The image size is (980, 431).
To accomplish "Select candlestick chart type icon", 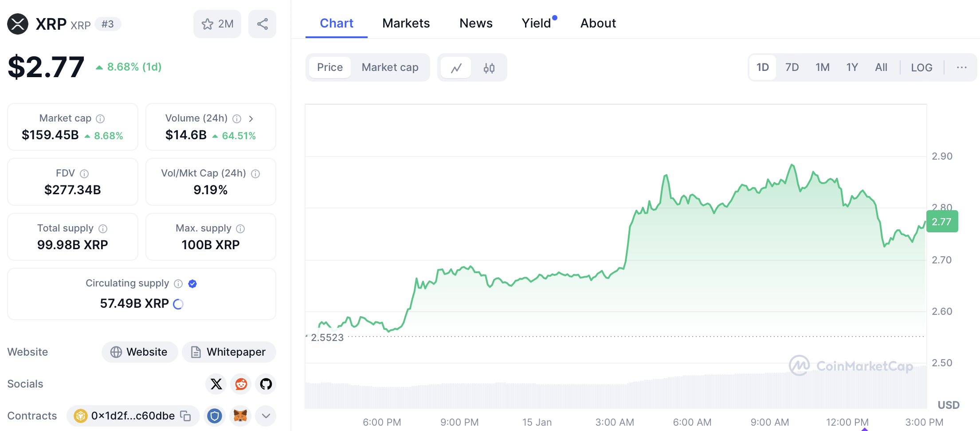I will [489, 68].
